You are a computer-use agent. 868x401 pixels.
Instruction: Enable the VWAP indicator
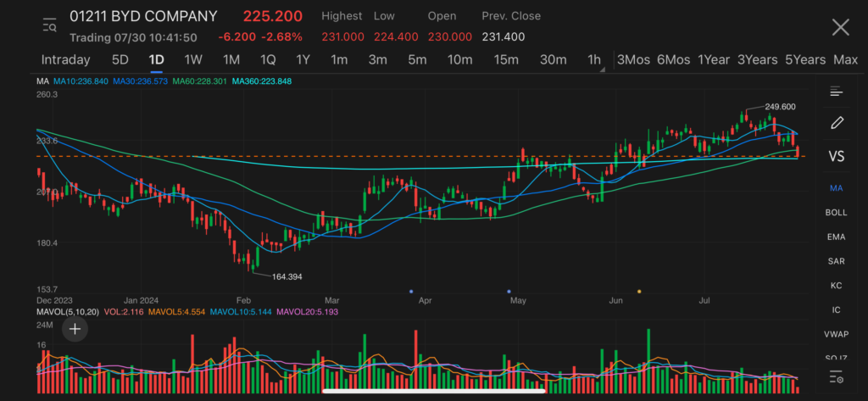coord(836,334)
